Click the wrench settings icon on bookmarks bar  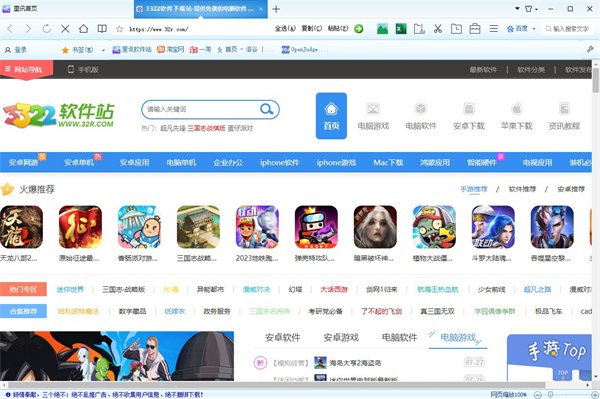pos(590,49)
